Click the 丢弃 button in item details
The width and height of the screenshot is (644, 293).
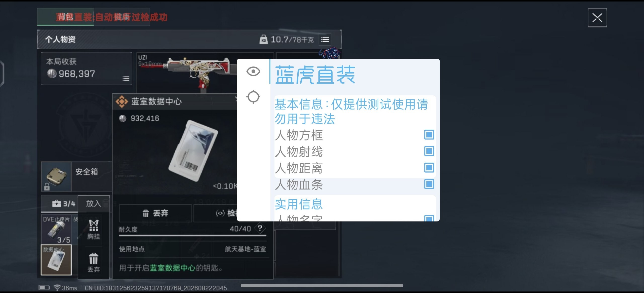pos(155,213)
